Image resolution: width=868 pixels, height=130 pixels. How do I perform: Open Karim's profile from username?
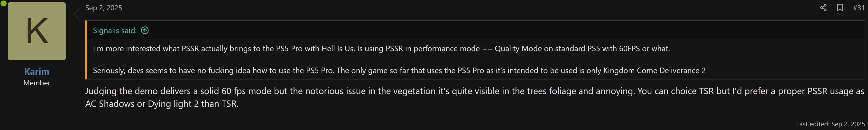point(37,71)
